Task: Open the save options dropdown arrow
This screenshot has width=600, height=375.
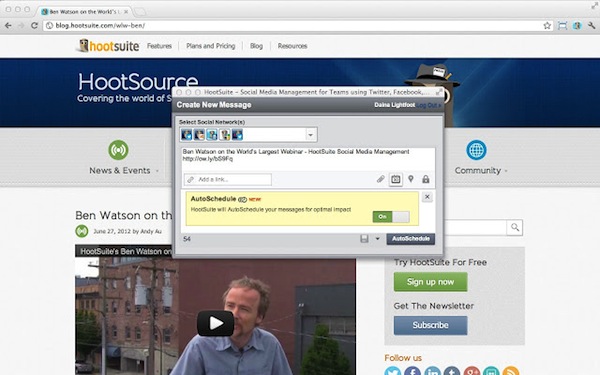Action: 377,239
